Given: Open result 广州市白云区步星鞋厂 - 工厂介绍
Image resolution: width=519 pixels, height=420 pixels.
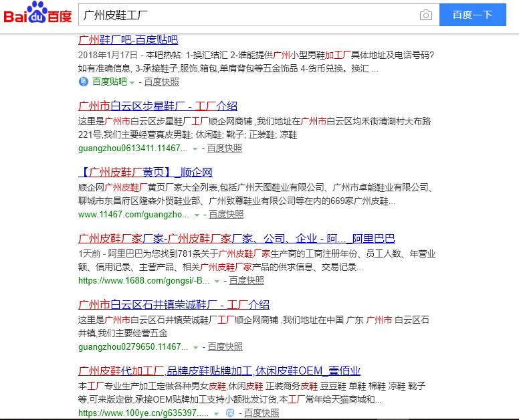Looking at the screenshot, I should [x=158, y=106].
